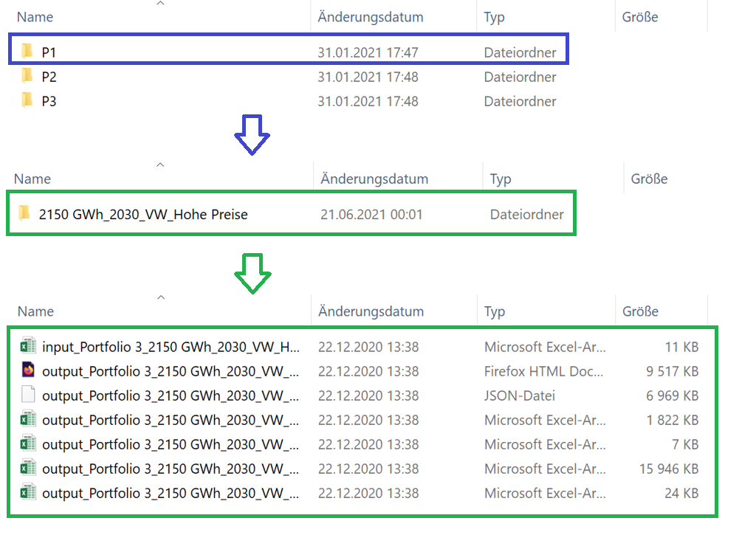Select the Firefox HTML document file icon
The height and width of the screenshot is (549, 756).
[x=28, y=370]
